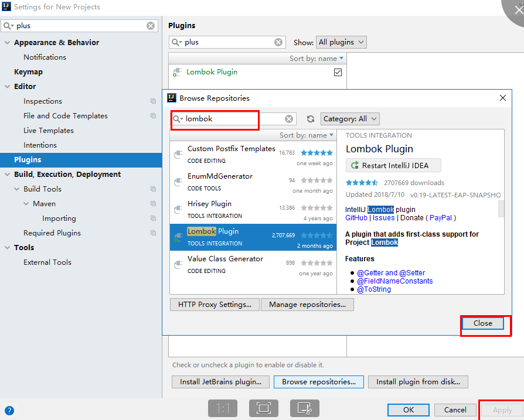
Task: Collapse the Editor tree section
Action: [8, 87]
